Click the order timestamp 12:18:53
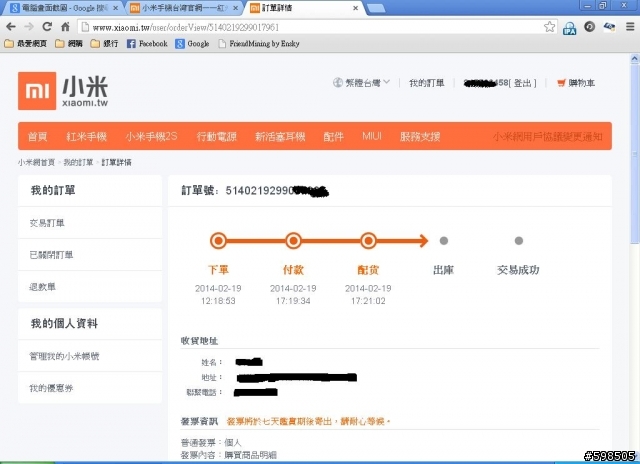 (x=218, y=301)
